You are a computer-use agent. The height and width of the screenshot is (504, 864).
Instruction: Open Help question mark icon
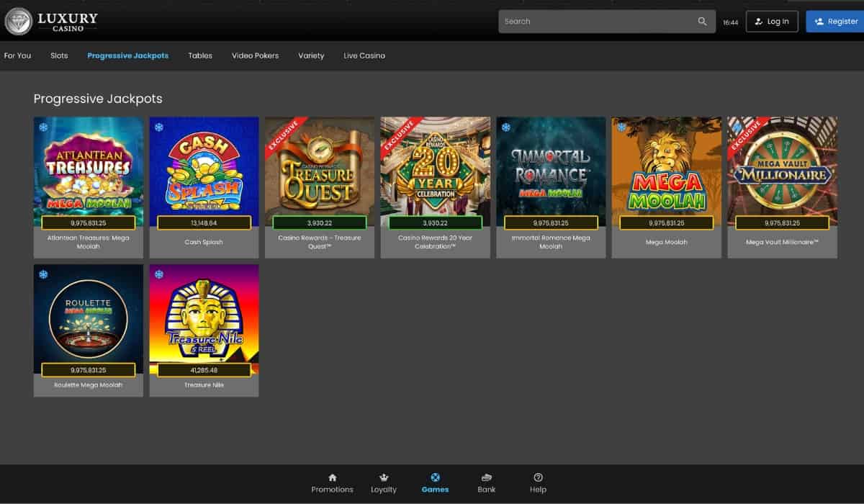point(538,477)
